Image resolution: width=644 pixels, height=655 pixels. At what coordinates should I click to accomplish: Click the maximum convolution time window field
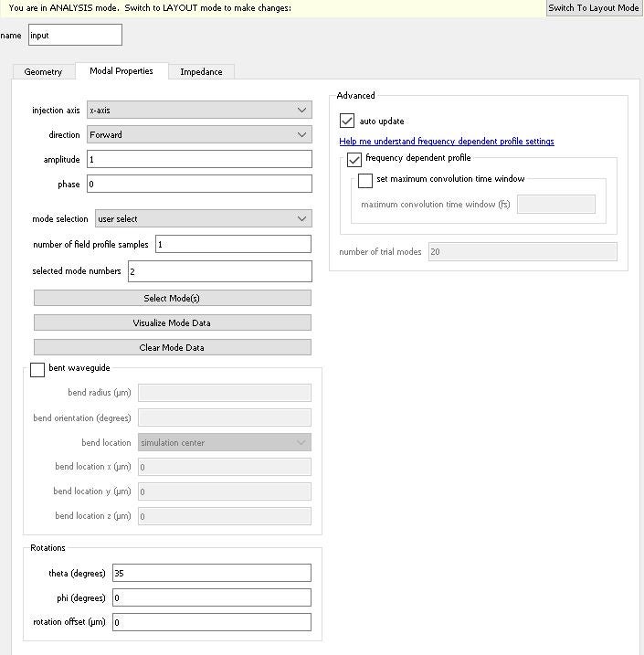point(556,205)
